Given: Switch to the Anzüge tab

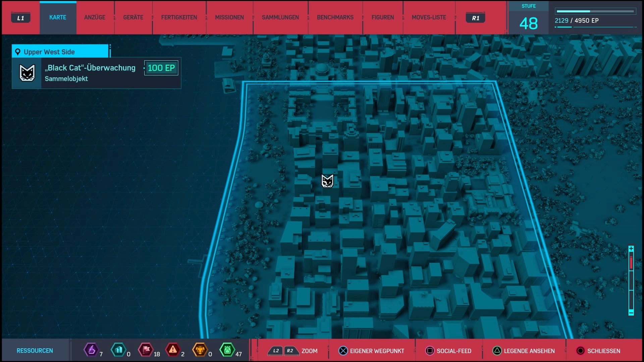Looking at the screenshot, I should (x=95, y=17).
